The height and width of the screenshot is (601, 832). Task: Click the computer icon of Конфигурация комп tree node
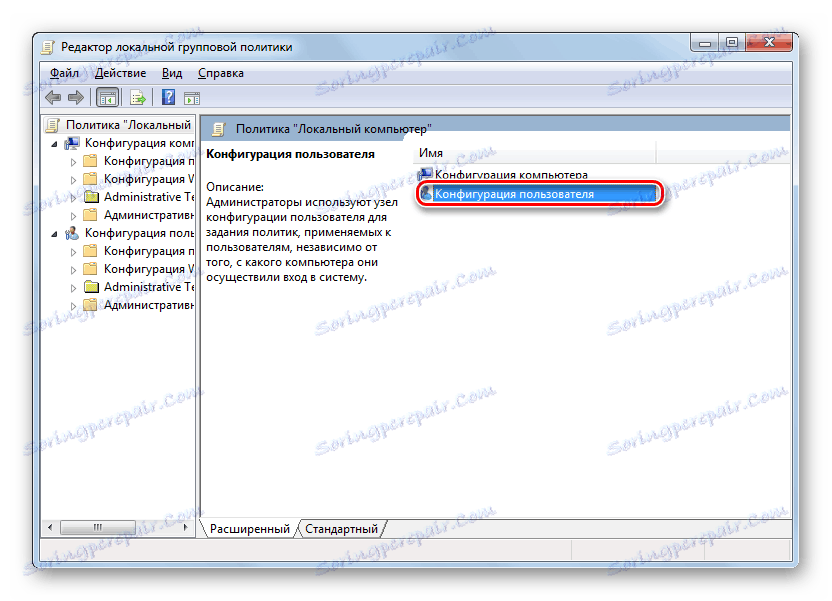coord(72,143)
